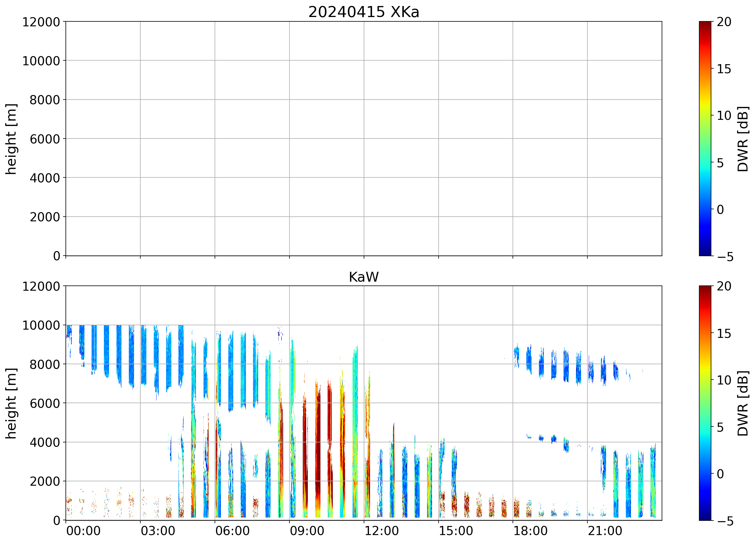Click the 06:00 time axis label
The height and width of the screenshot is (543, 756).
[232, 531]
